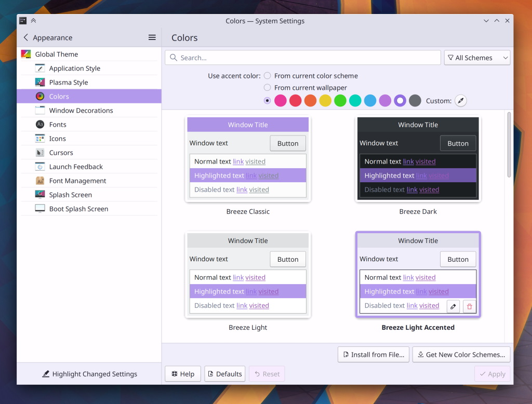
Task: Click Get New Color Schemes button
Action: (x=461, y=355)
